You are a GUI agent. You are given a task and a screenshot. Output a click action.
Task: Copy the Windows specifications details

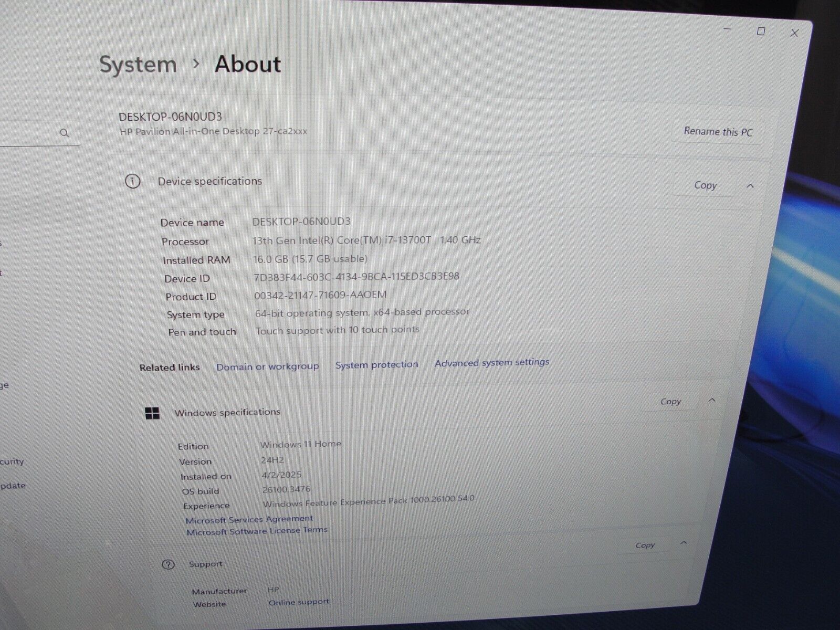pos(670,402)
